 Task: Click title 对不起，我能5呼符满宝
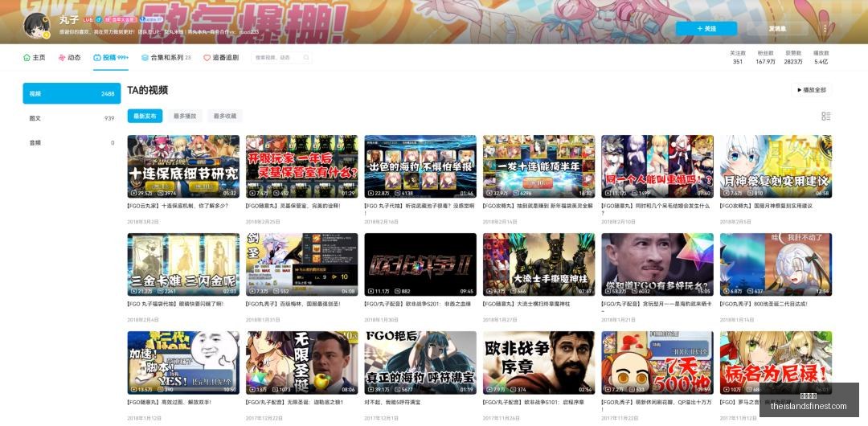[392, 402]
